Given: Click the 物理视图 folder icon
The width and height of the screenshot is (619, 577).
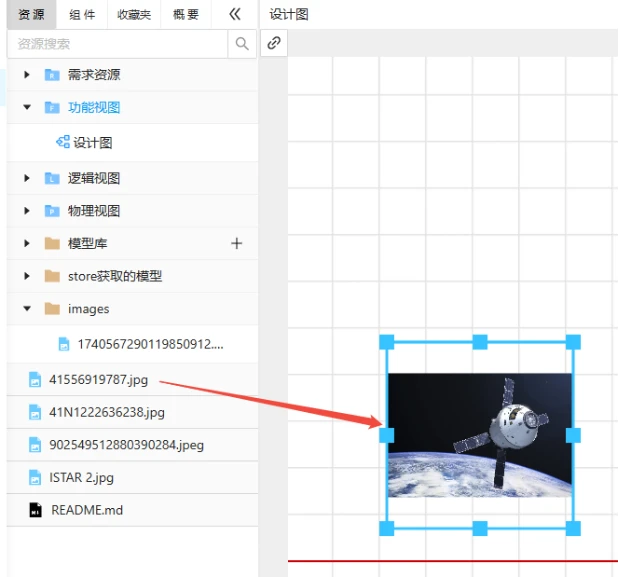Looking at the screenshot, I should click(x=52, y=211).
